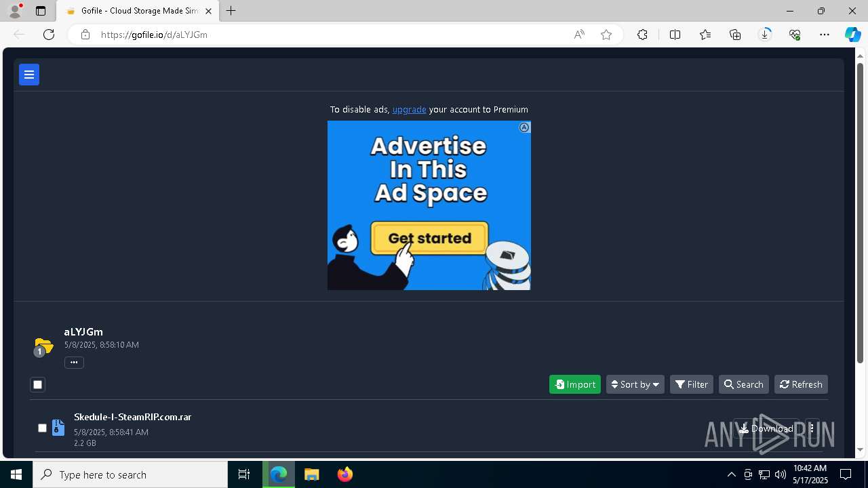This screenshot has height=488, width=868.
Task: Open Tab actions menu icon
Action: tap(41, 11)
